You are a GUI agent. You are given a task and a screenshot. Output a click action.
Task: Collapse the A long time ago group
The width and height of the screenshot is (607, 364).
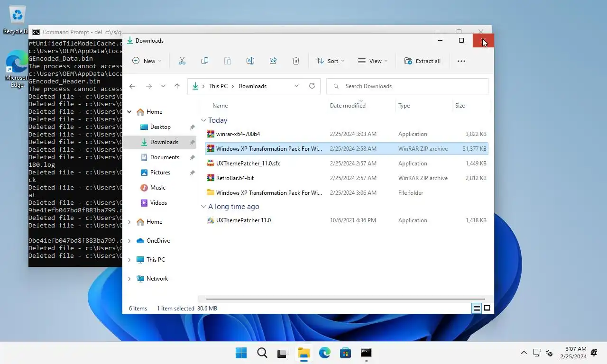(203, 207)
